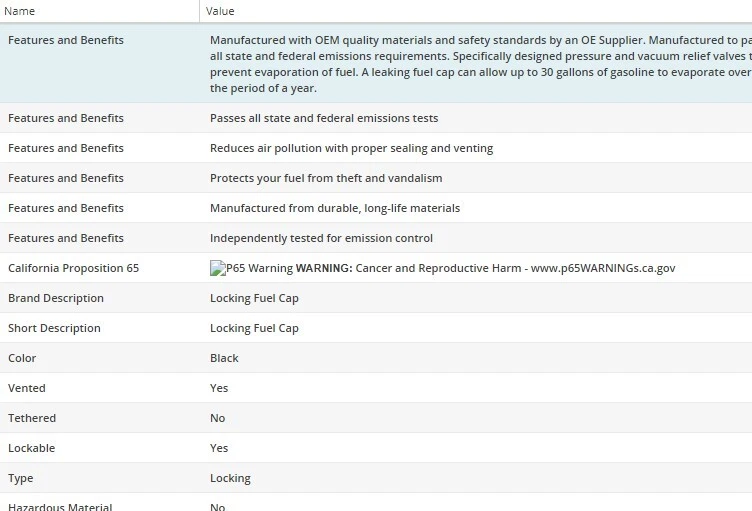
Task: Select the Vented row label
Action: coord(27,388)
